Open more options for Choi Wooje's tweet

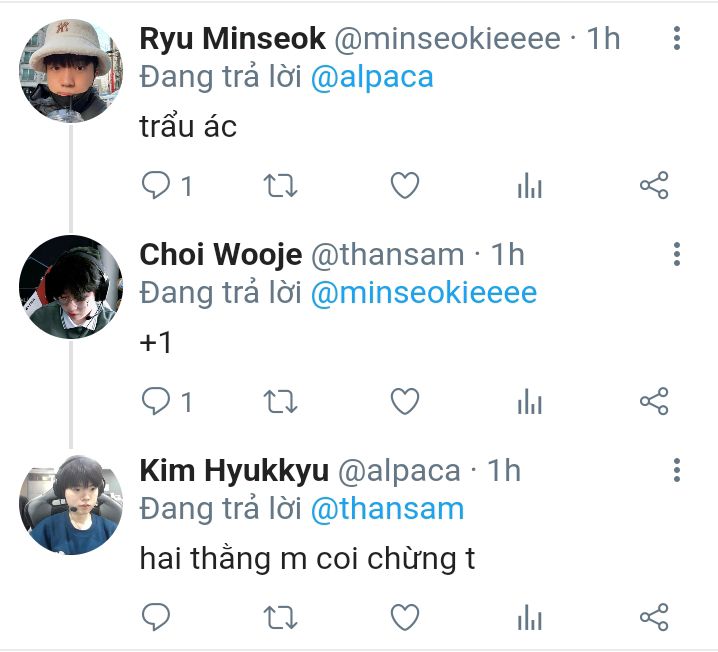click(x=677, y=254)
